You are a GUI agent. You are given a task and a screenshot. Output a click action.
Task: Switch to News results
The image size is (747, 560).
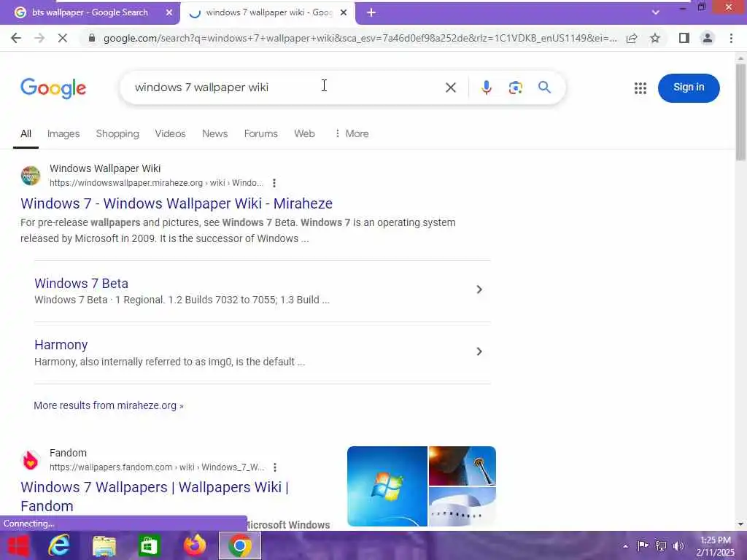(x=215, y=134)
